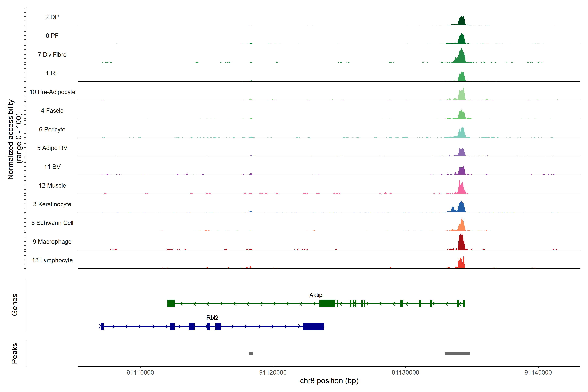Click the 91120000 axis tick label
Image resolution: width=588 pixels, height=392 pixels.
(273, 372)
